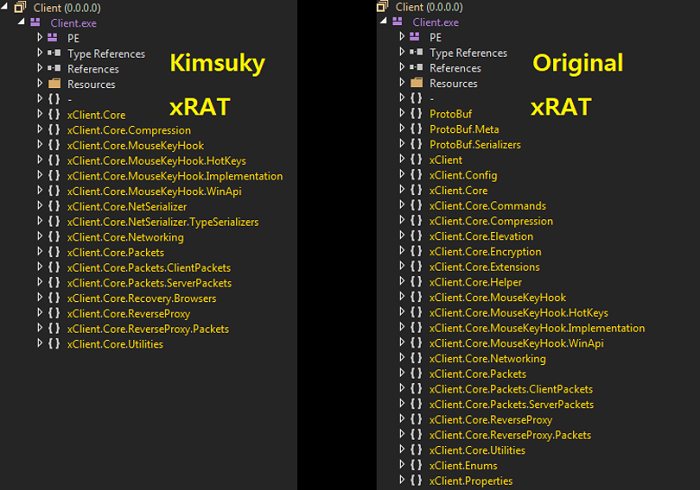Select ProtoBuf.Serializers namespace
Image resolution: width=700 pixels, height=490 pixels.
tap(475, 144)
